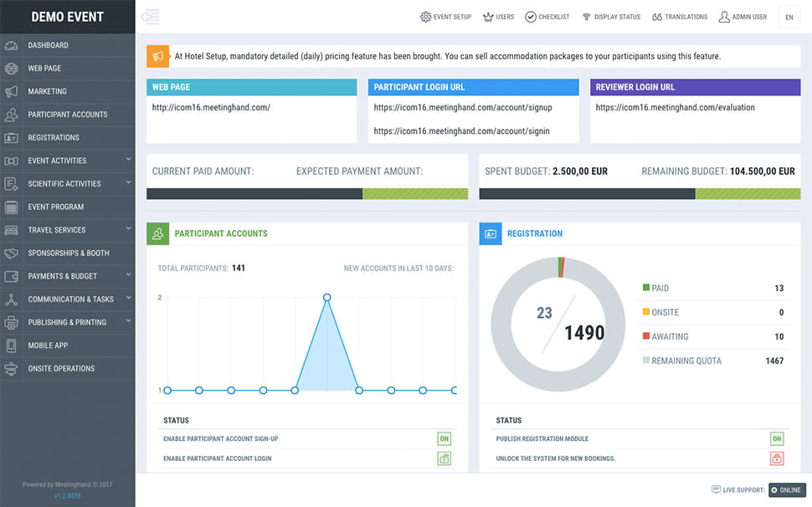Click the Mobile App sidebar icon
812x507 pixels.
click(10, 345)
